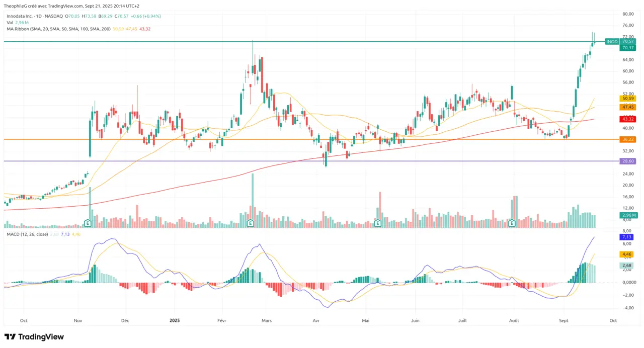Screen dimensions: 644x348
Task: Click the 2025 label on the time axis
Action: pyautogui.click(x=175, y=320)
